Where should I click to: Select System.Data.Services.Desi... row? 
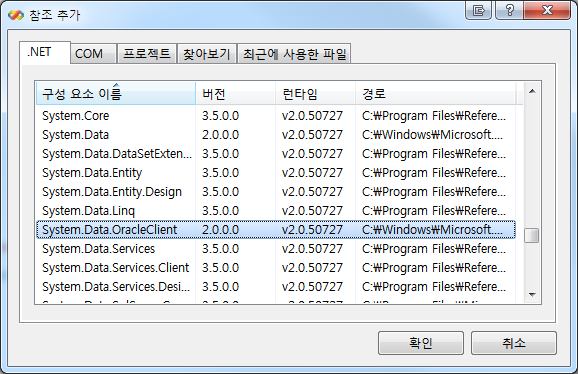[x=276, y=287]
